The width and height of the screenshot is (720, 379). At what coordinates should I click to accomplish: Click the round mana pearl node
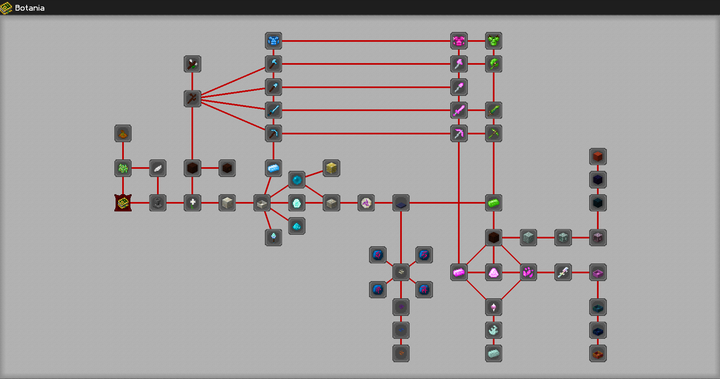297,180
